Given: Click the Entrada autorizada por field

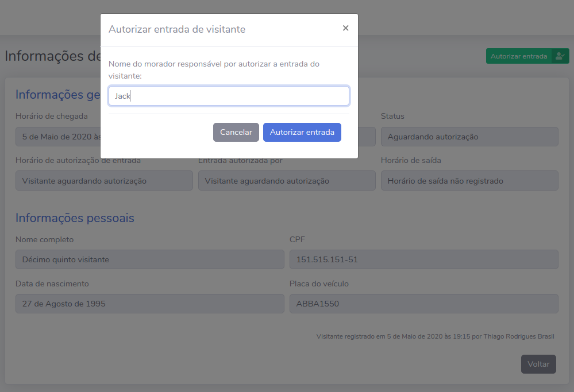Looking at the screenshot, I should point(287,181).
